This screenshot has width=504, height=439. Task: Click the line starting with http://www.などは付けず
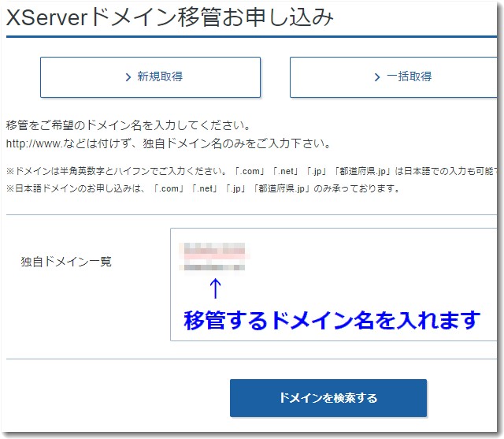(x=169, y=143)
